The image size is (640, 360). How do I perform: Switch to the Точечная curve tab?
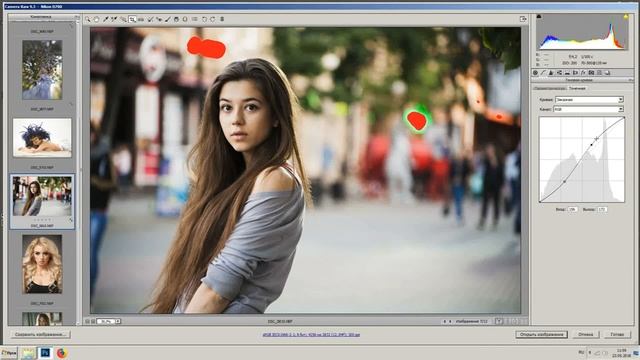click(577, 88)
